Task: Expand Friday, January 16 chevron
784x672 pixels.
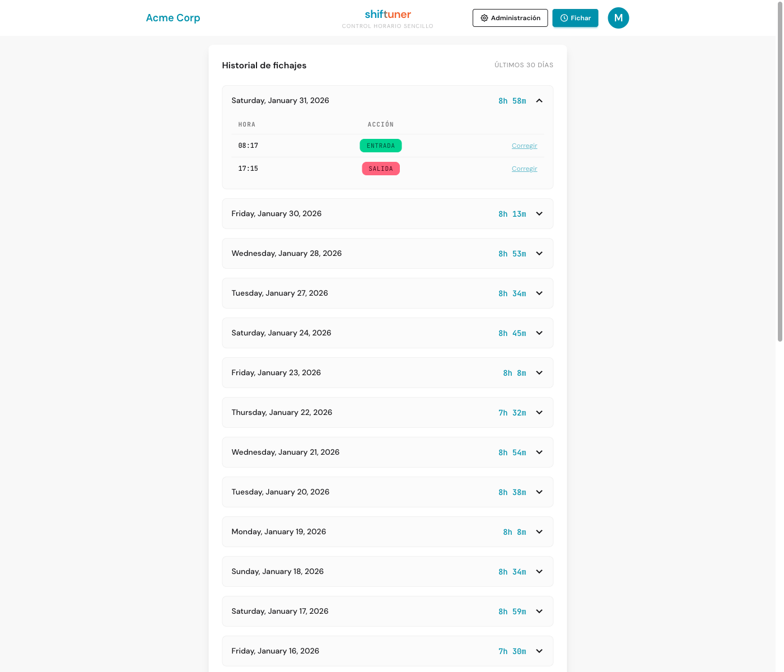Action: (x=539, y=651)
